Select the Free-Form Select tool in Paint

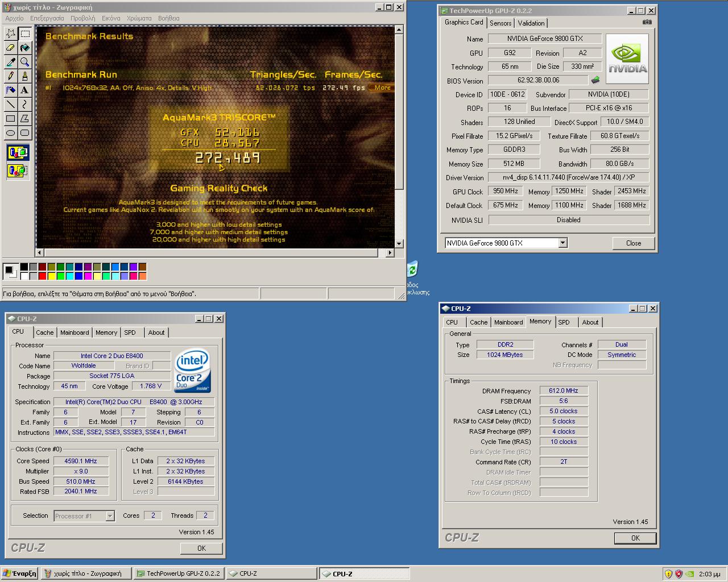[11, 34]
